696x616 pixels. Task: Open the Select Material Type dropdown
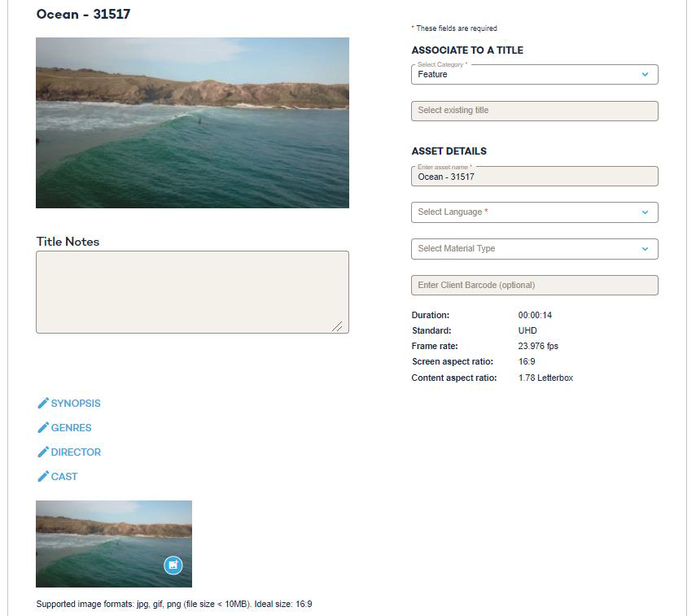[535, 249]
